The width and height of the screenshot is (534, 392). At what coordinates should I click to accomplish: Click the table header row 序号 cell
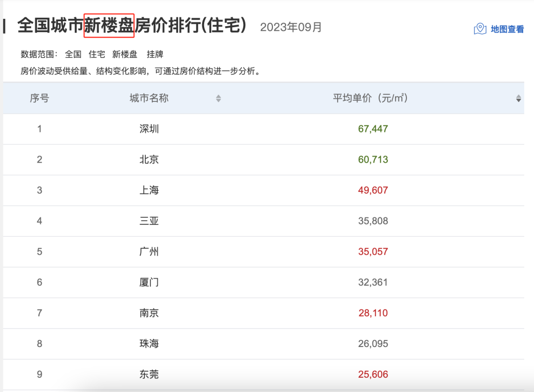pyautogui.click(x=39, y=98)
